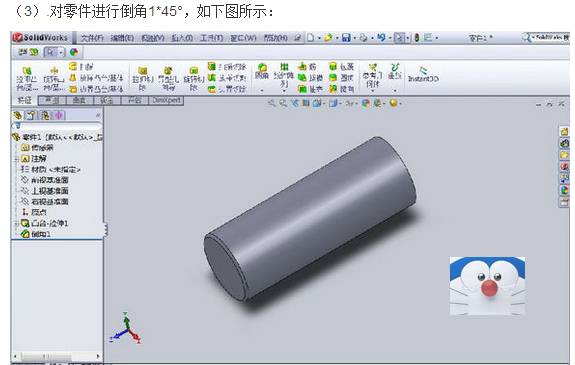Click the Boundary Cut (边界切除) tool
575x365 pixels.
[227, 89]
